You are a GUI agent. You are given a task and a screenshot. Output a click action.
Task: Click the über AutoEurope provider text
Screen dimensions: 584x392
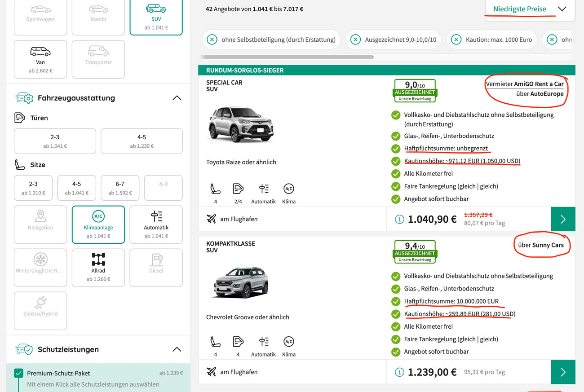tap(540, 94)
